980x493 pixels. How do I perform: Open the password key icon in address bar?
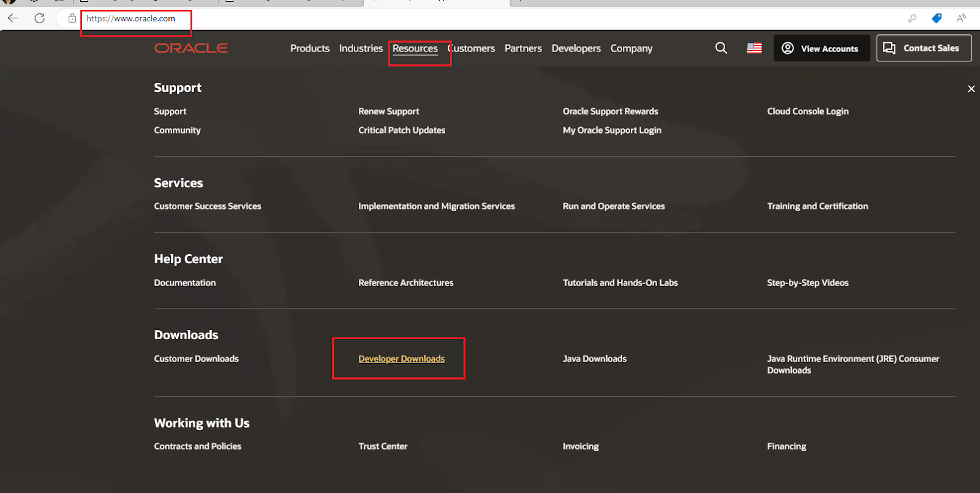[912, 18]
